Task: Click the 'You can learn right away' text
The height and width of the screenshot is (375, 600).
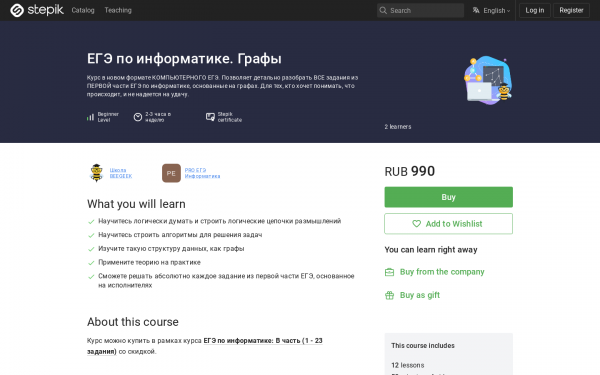Action: click(x=431, y=250)
